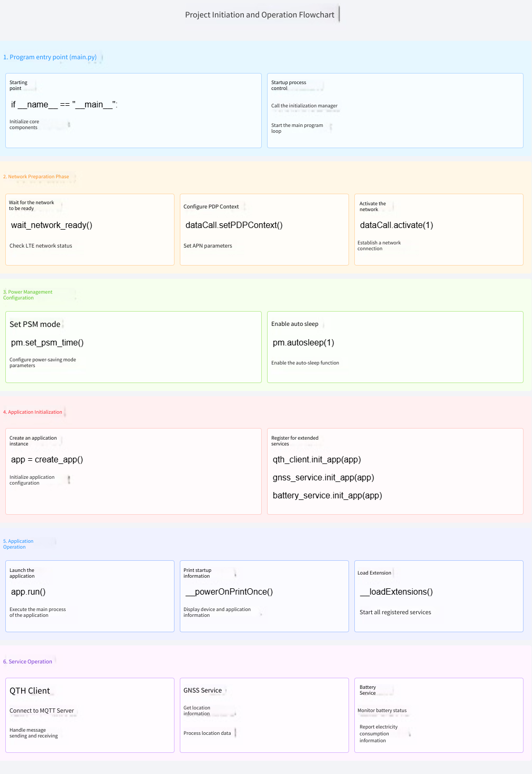
Task: Click the 'Project Initiation and Operation Flowchart' title
Action: [259, 15]
